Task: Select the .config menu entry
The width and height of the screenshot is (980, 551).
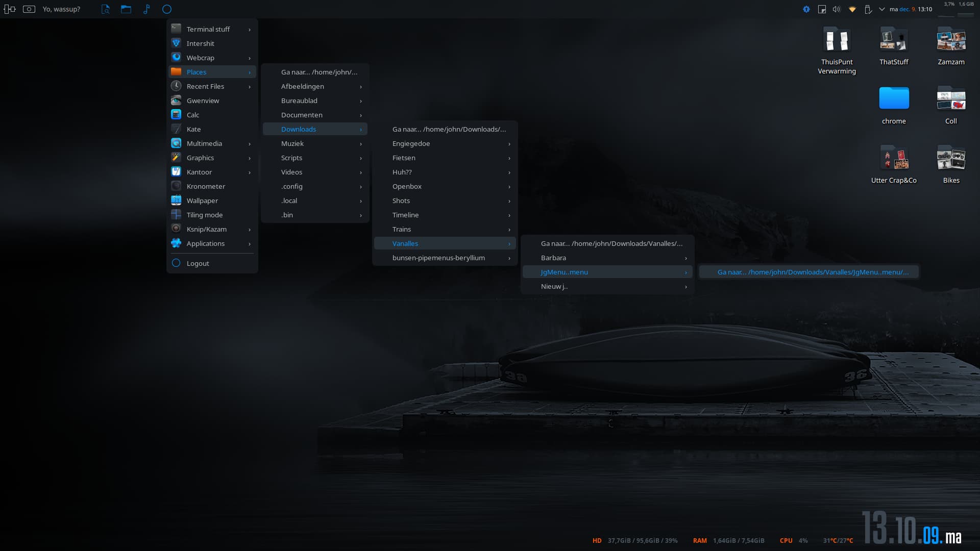Action: 315,186
